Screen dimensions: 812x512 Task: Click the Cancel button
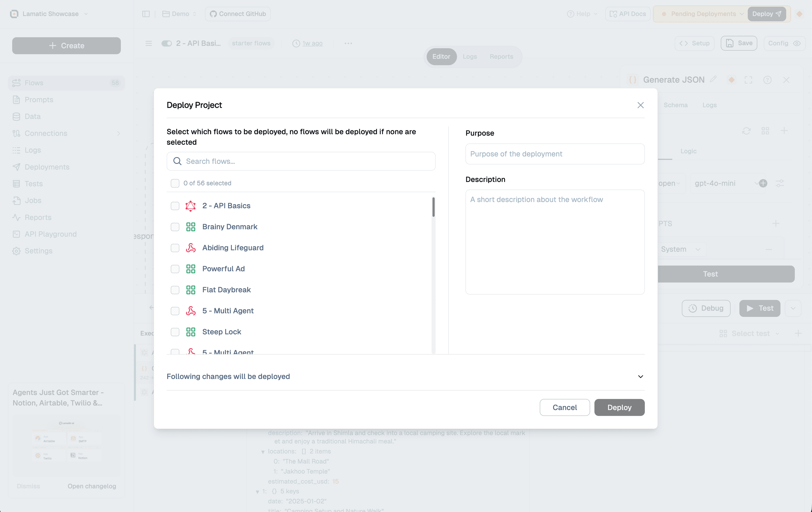pos(565,407)
